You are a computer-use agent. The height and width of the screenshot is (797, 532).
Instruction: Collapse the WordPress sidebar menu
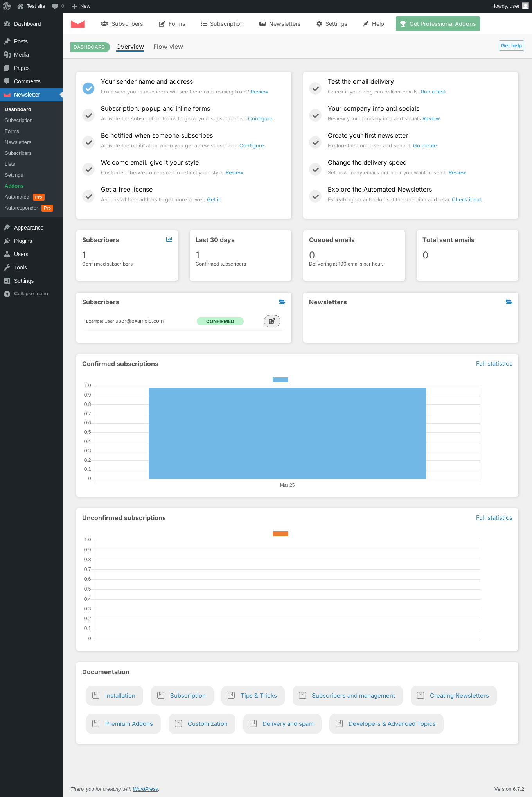coord(26,294)
